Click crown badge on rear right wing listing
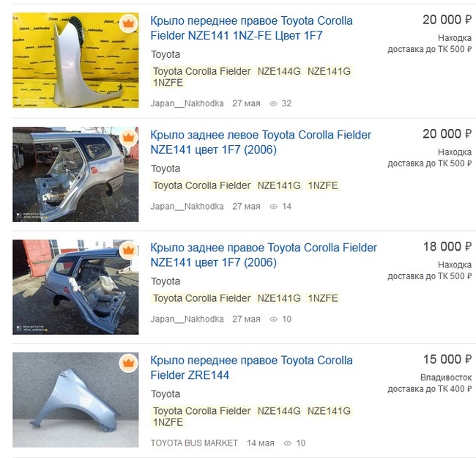Image resolution: width=476 pixels, height=458 pixels. click(x=128, y=251)
